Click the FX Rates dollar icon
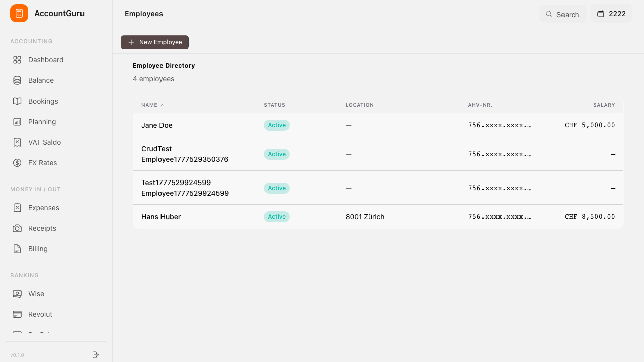Viewport: 644px width, 362px height. coord(17,163)
